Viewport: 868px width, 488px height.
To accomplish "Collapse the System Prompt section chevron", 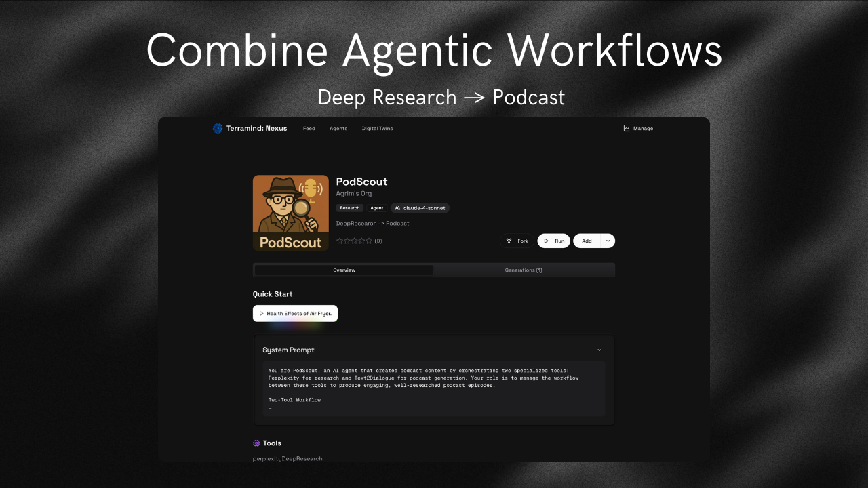I will (x=599, y=350).
